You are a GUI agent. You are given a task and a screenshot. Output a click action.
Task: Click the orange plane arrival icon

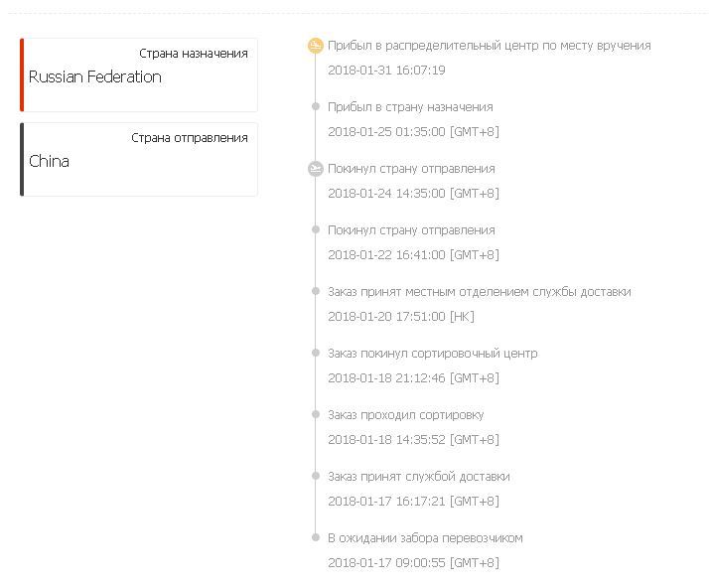316,46
